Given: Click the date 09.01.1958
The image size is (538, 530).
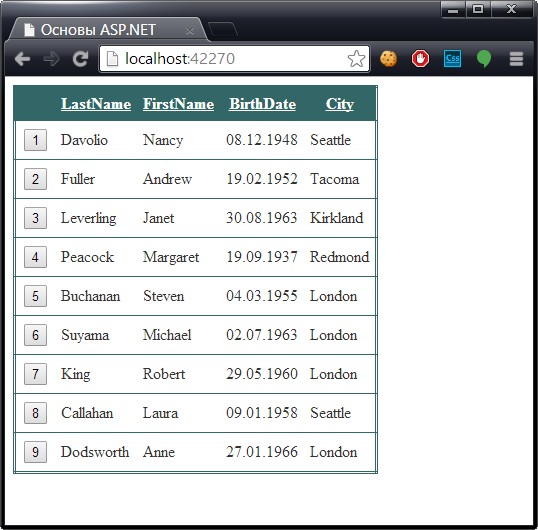Looking at the screenshot, I should point(262,413).
